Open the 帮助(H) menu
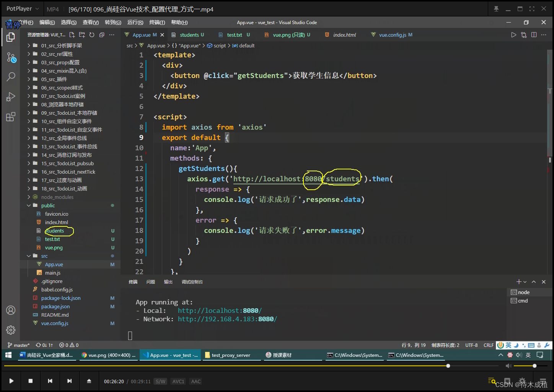This screenshot has height=392, width=554. 179,23
